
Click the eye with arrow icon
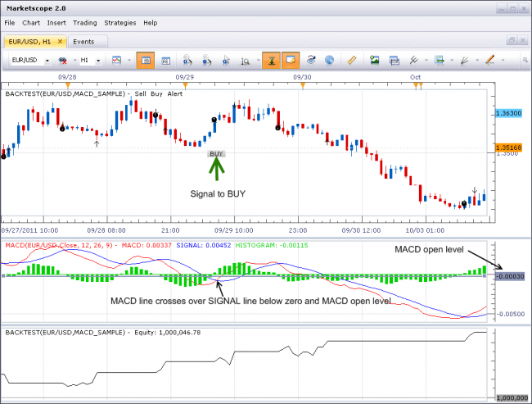311,60
